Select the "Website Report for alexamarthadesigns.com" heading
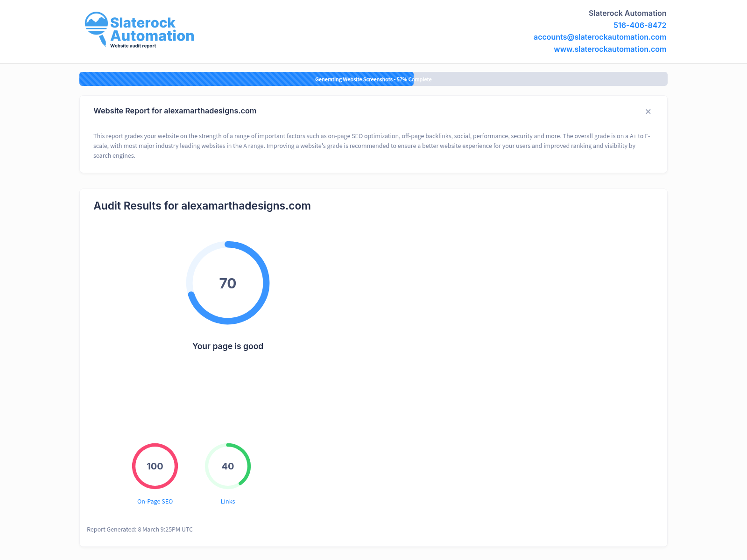 click(x=175, y=111)
